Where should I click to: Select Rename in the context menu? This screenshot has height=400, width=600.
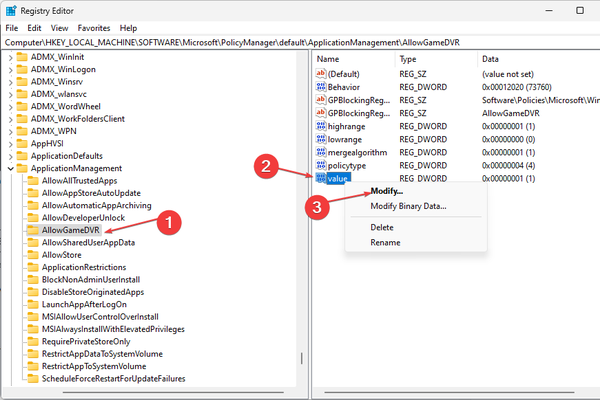[385, 242]
